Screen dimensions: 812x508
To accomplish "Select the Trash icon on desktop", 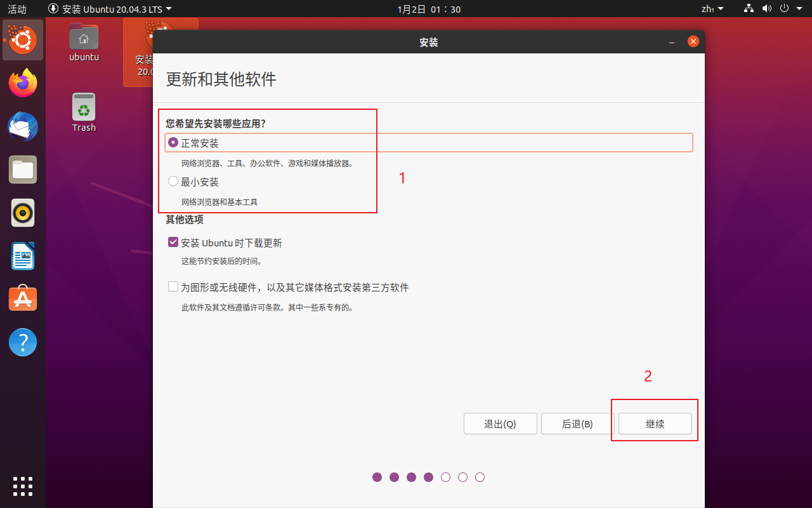I will pyautogui.click(x=84, y=112).
